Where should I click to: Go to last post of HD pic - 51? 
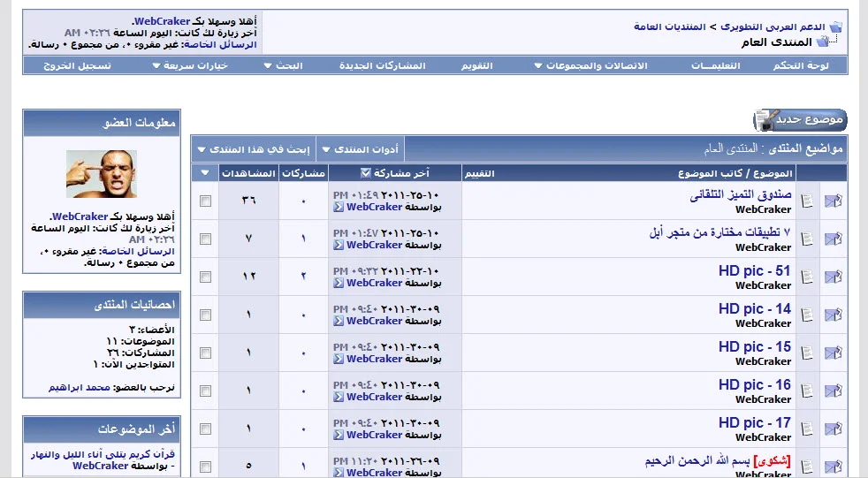pyautogui.click(x=339, y=284)
